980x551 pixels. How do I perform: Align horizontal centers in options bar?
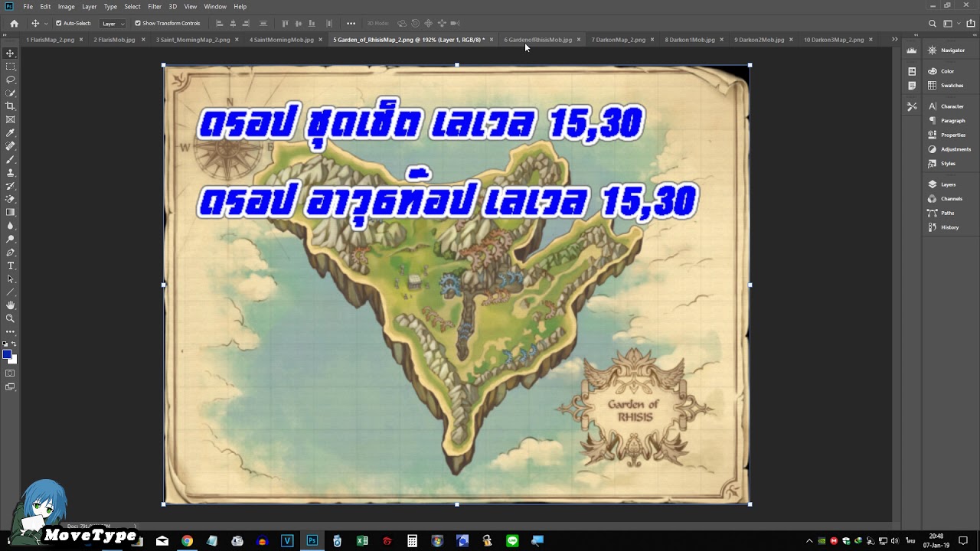(x=234, y=23)
